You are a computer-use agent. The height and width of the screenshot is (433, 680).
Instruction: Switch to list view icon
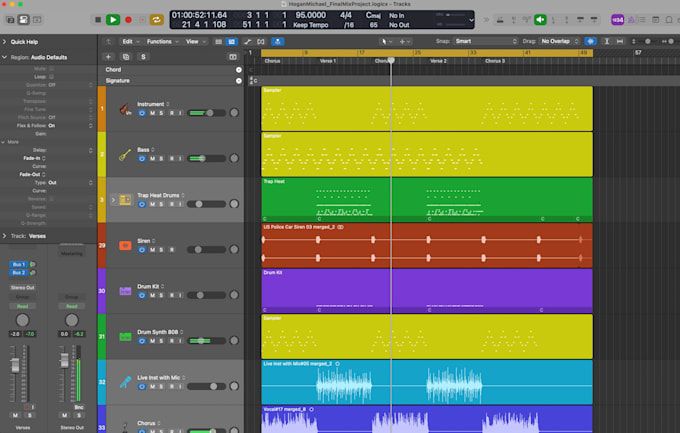click(x=219, y=42)
